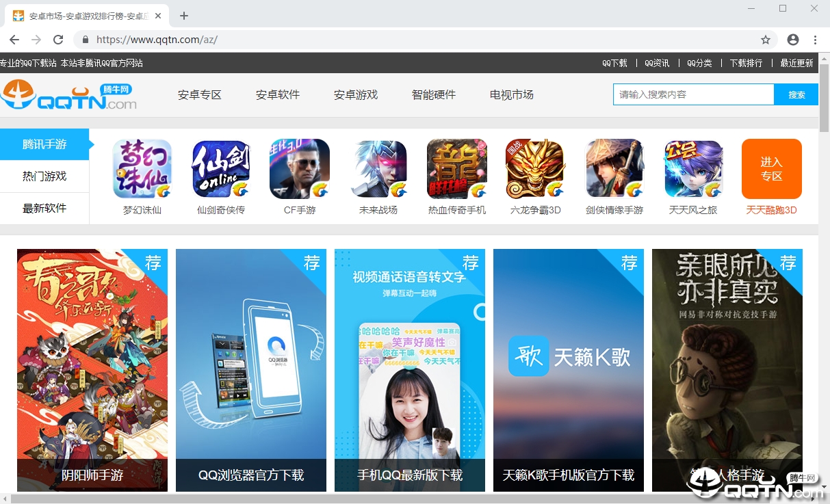Open the 梦幻诛仙 game icon

[x=142, y=169]
